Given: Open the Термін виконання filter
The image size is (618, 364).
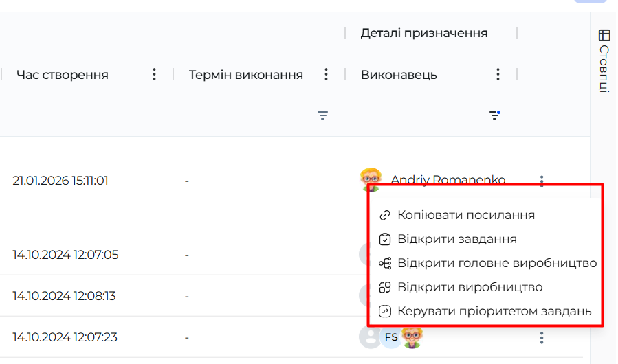Looking at the screenshot, I should pos(322,115).
